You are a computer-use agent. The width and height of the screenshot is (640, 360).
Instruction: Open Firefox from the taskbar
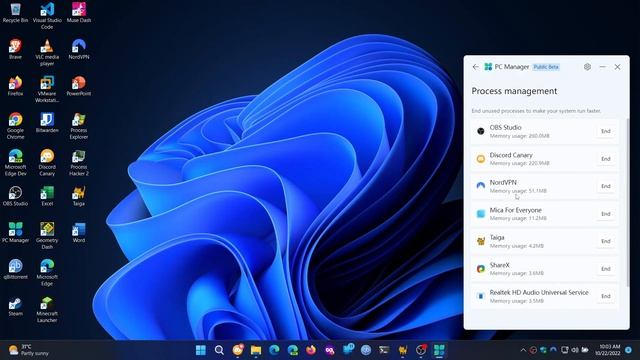[311, 350]
